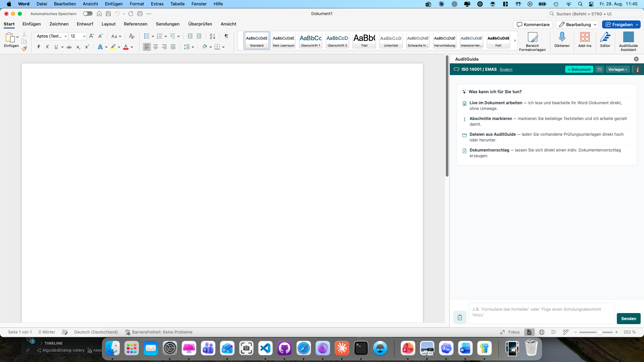Apply subscript formatting
This screenshot has height=362, width=644.
click(78, 47)
